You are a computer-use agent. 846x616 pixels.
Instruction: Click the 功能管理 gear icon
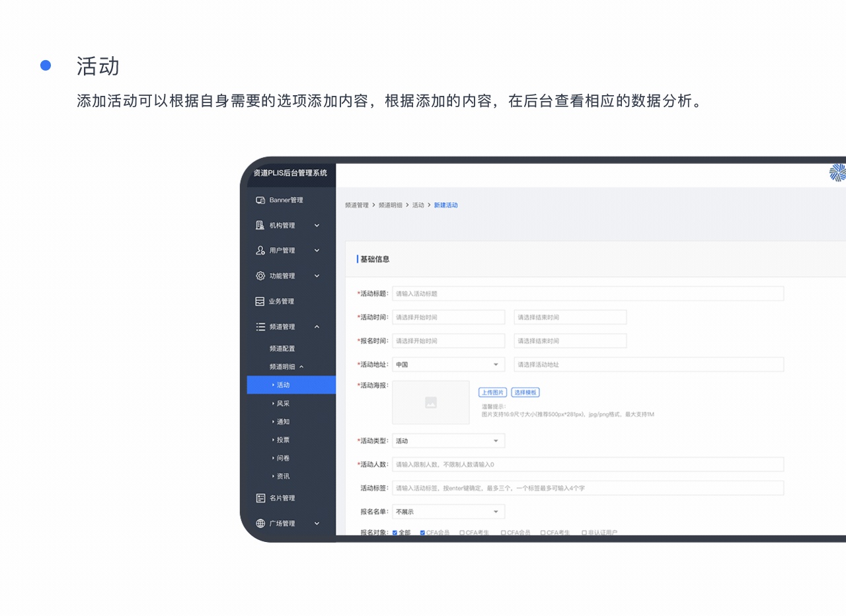[260, 276]
